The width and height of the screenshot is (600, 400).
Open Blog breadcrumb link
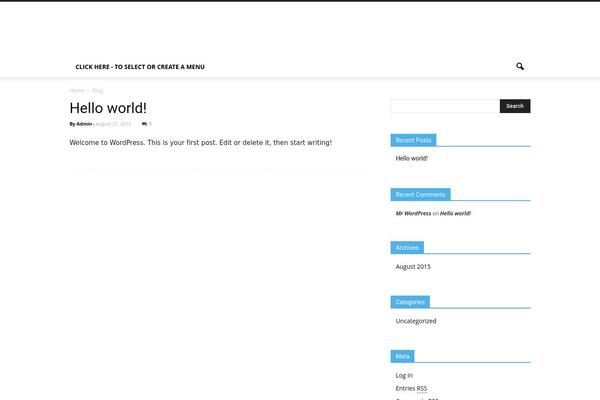98,90
